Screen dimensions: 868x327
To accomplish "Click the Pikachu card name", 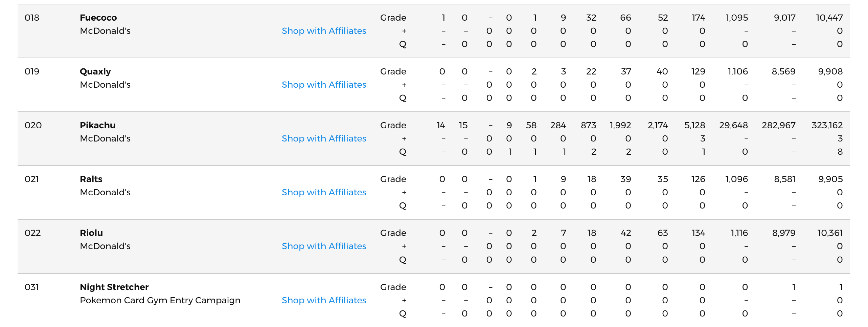I will 97,125.
